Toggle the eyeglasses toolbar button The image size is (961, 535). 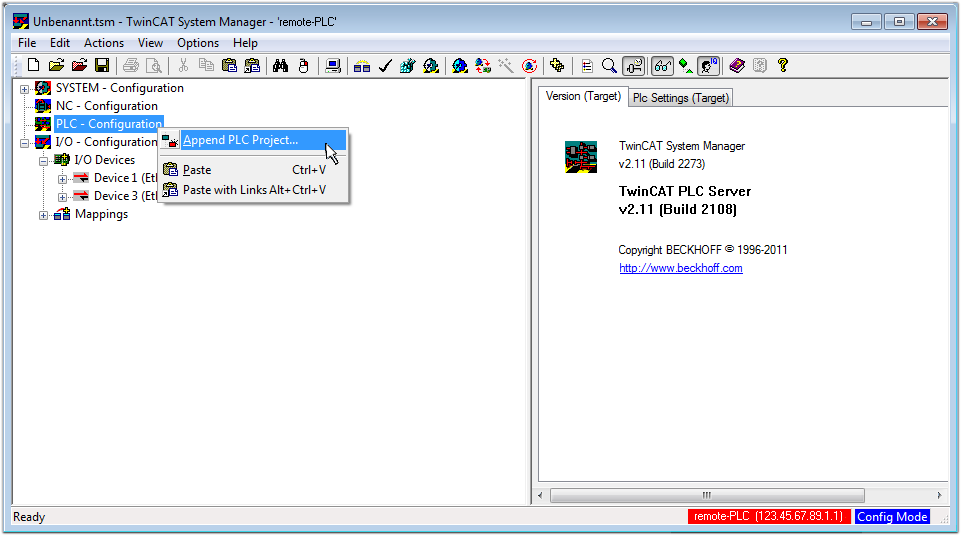click(x=662, y=66)
